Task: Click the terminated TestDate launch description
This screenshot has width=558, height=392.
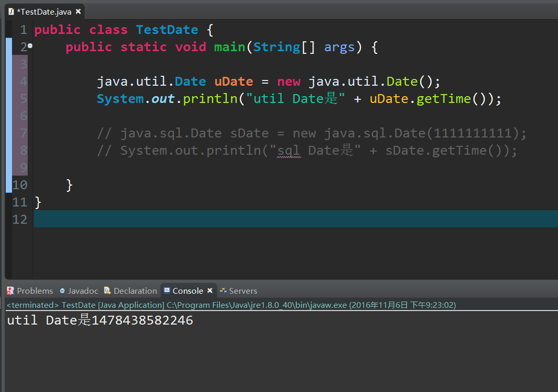Action: (x=231, y=305)
